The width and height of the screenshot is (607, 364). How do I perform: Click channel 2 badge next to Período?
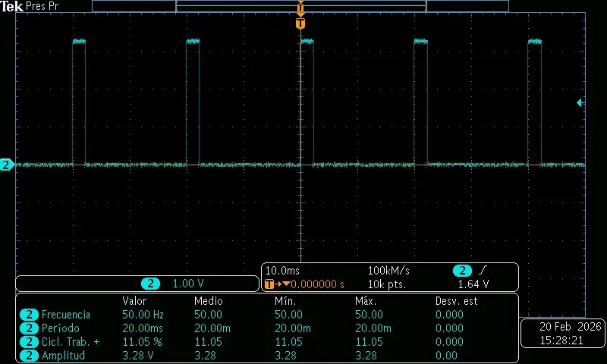29,328
